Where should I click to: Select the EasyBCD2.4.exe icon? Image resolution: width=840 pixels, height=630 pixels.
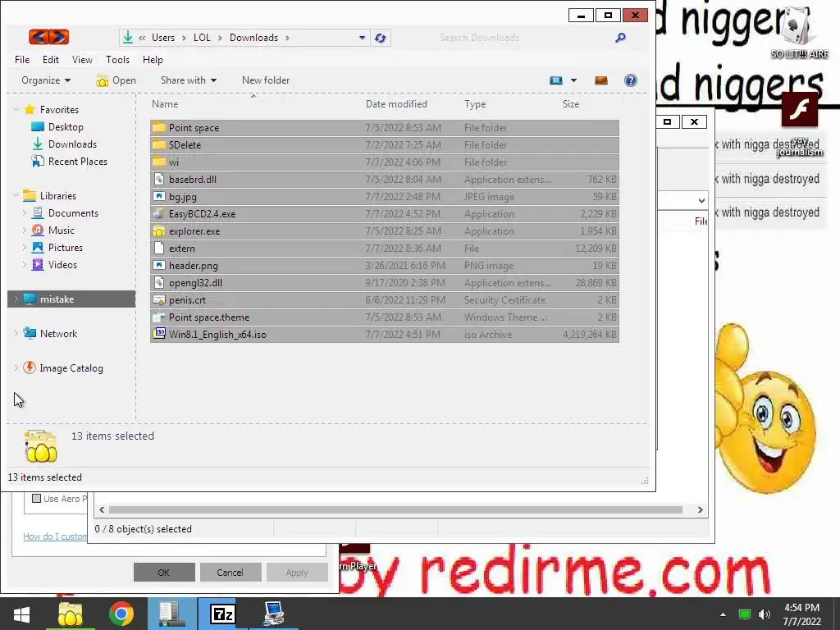coord(158,214)
